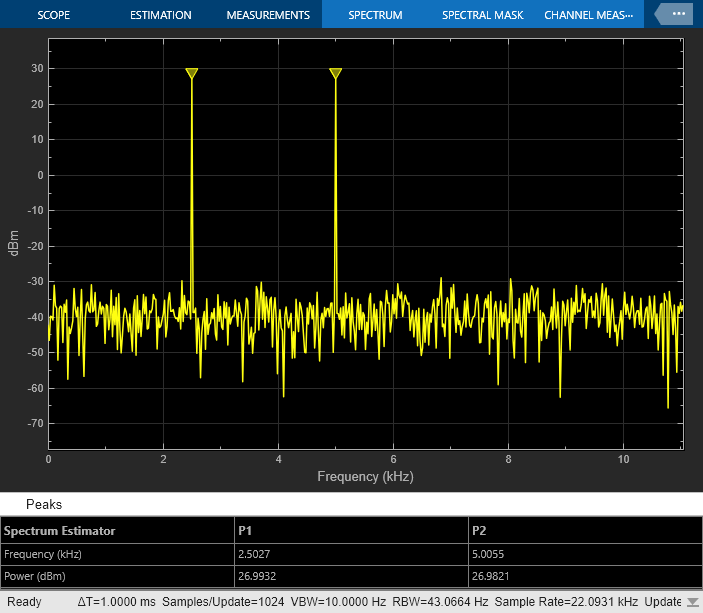Image resolution: width=703 pixels, height=613 pixels.
Task: Click the Frequency (kHz) x-axis label
Action: [x=365, y=477]
